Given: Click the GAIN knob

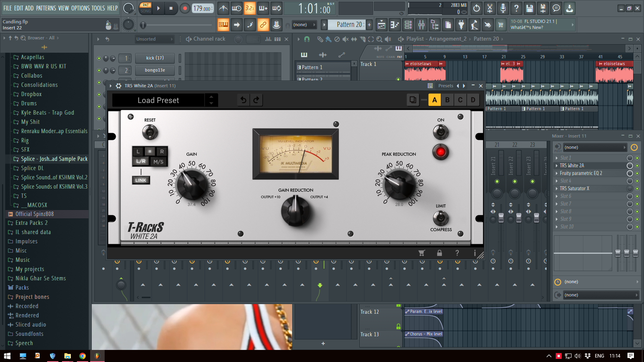Looking at the screenshot, I should 192,184.
